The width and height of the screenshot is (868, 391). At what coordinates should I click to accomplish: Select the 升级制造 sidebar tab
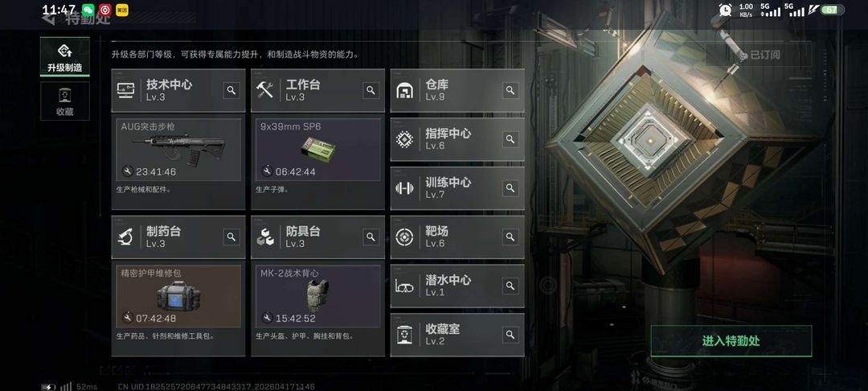(x=65, y=56)
